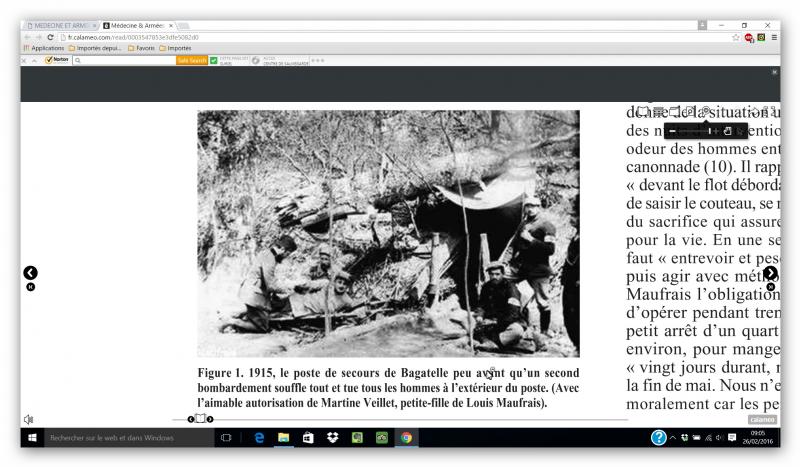This screenshot has width=800, height=467.
Task: Open Windows Store from taskbar
Action: pyautogui.click(x=308, y=438)
